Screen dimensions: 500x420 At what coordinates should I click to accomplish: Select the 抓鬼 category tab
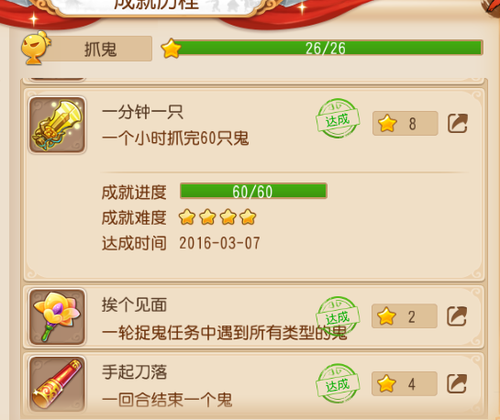[100, 49]
